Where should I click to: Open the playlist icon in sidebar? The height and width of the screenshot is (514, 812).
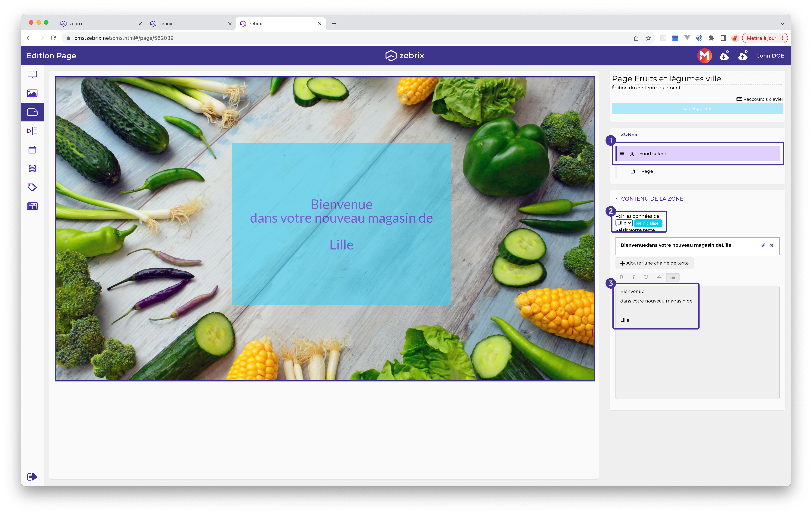tap(32, 131)
